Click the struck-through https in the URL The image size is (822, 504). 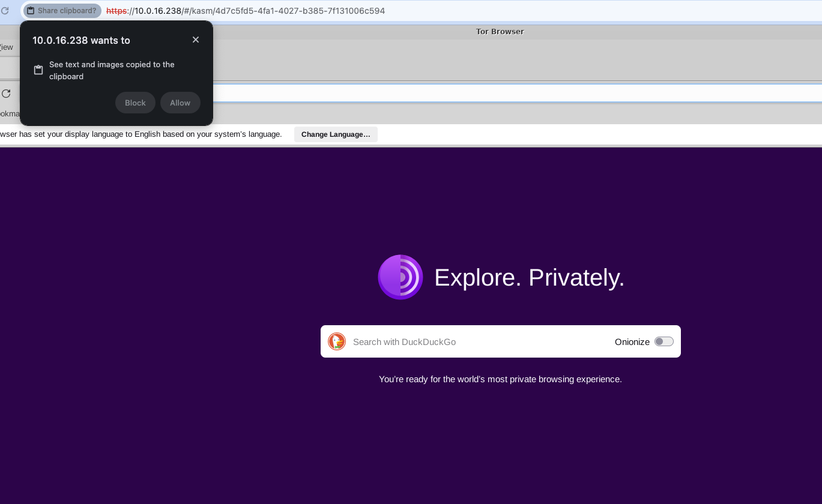[x=117, y=11]
